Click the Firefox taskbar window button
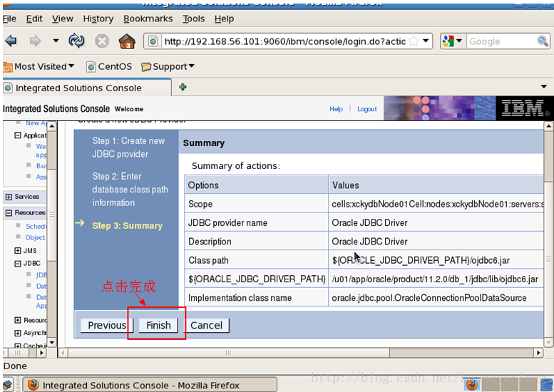 tap(150, 385)
